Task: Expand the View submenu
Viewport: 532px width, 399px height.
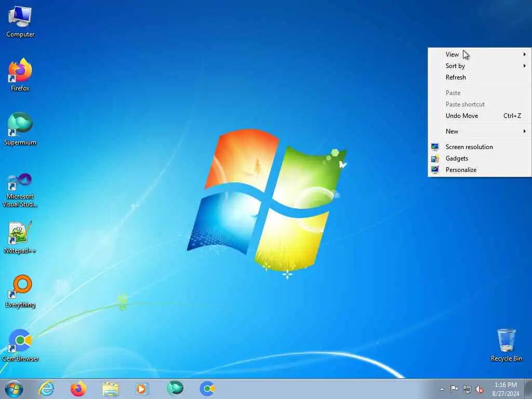Action: (480, 54)
